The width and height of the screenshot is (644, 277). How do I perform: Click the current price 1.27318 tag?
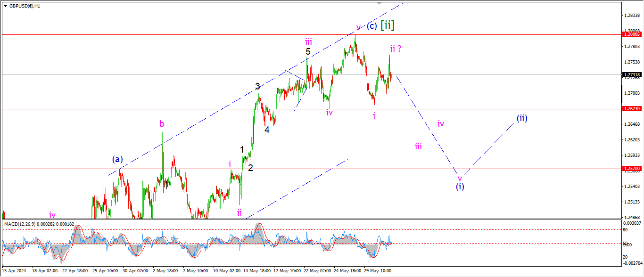(x=632, y=74)
